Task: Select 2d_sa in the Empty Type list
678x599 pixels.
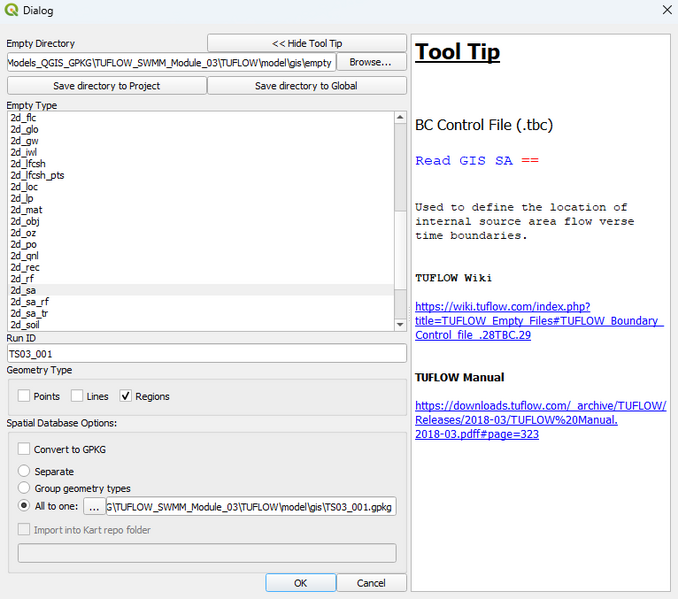Action: pyautogui.click(x=24, y=290)
